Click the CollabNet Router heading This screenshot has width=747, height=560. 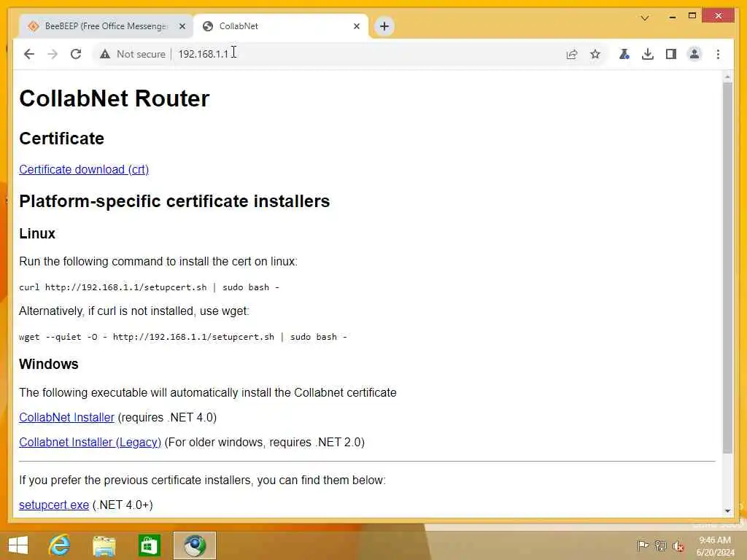115,98
